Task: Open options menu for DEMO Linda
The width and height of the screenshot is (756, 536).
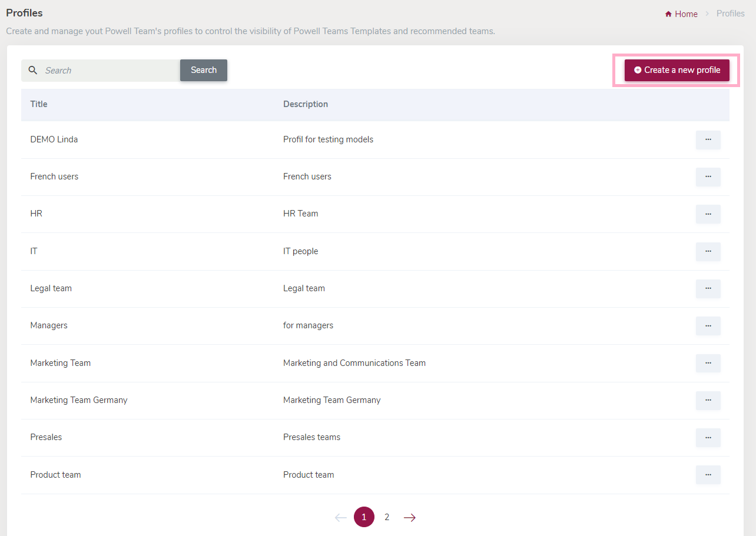Action: coord(708,139)
